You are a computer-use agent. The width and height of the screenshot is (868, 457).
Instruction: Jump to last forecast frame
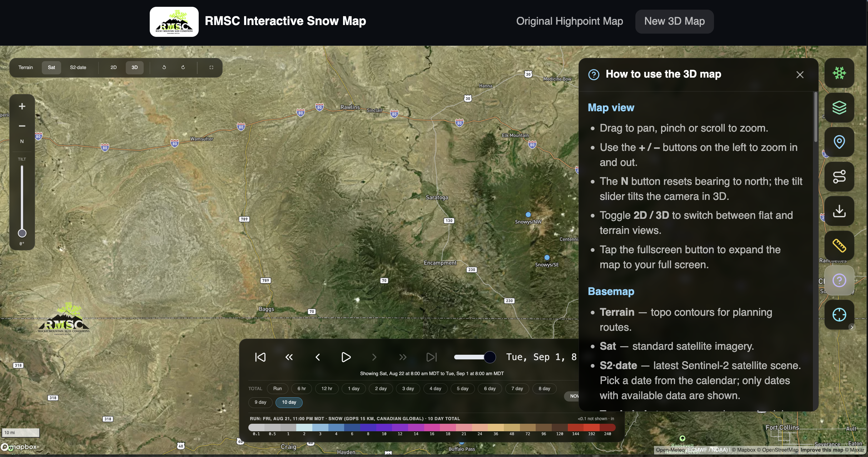[431, 357]
